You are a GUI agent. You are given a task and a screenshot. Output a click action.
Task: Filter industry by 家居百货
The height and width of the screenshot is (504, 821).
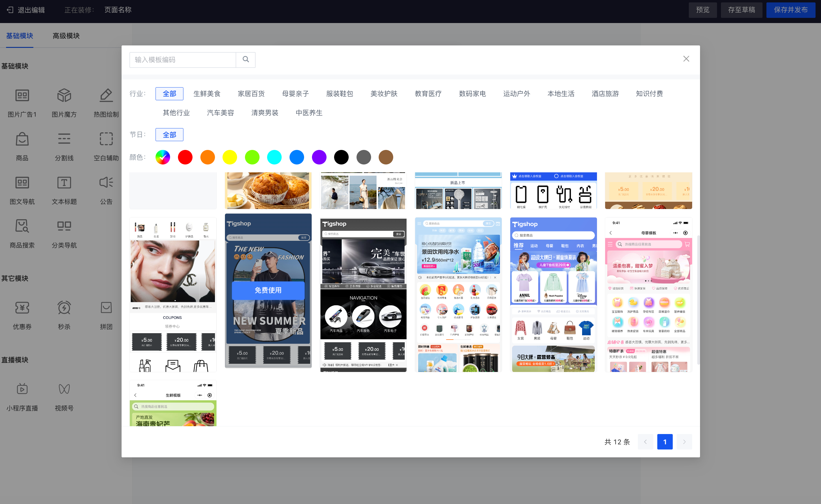click(251, 94)
